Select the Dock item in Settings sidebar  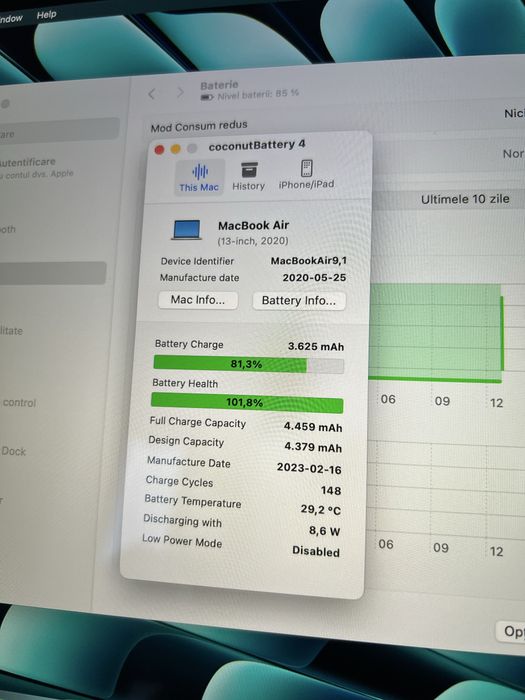(13, 451)
